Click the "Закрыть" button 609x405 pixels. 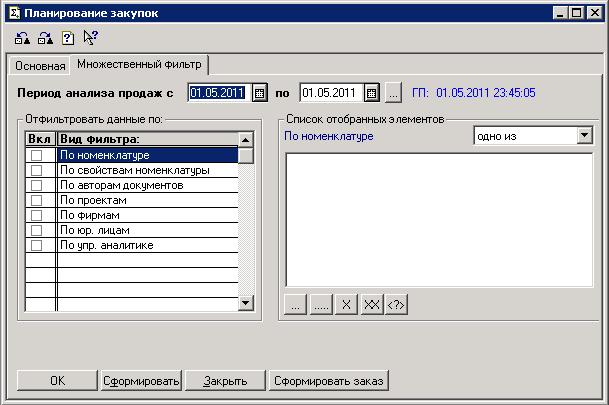(225, 381)
